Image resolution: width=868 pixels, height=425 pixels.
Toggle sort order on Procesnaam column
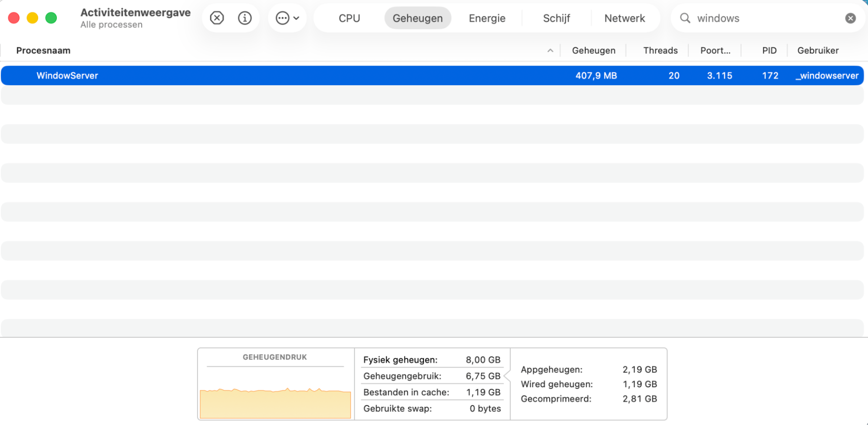(43, 50)
